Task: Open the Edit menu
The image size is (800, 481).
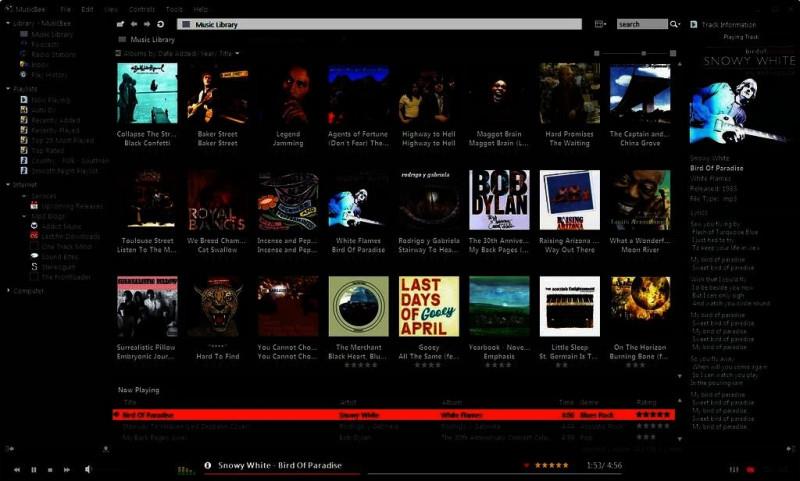Action: (87, 9)
